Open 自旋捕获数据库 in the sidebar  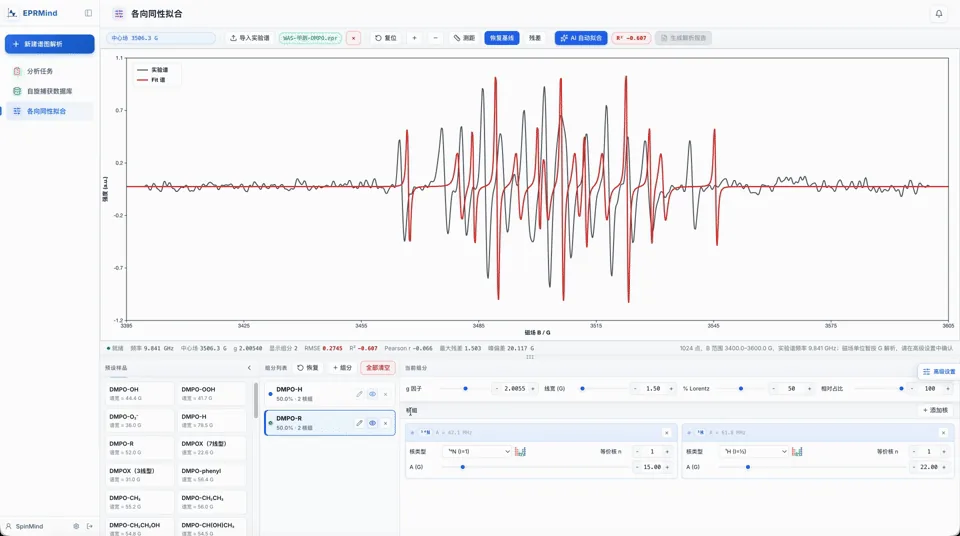50,91
